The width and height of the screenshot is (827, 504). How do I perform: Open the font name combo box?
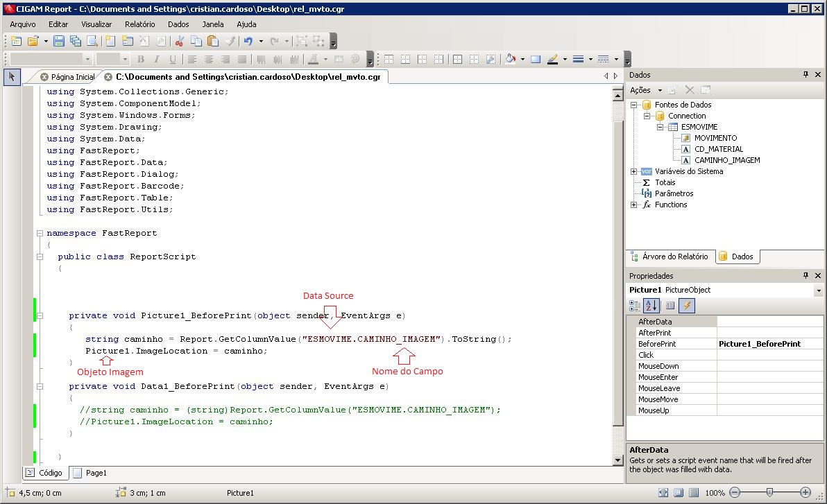coord(51,59)
